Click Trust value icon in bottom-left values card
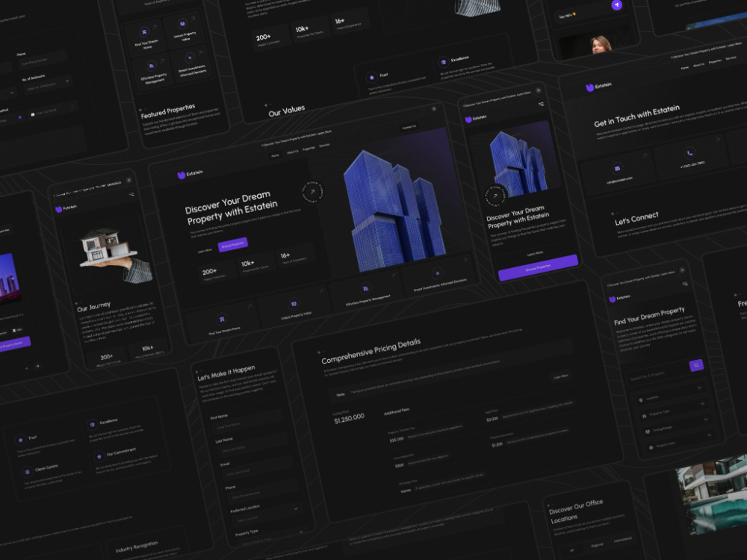This screenshot has width=747, height=560. point(20,440)
